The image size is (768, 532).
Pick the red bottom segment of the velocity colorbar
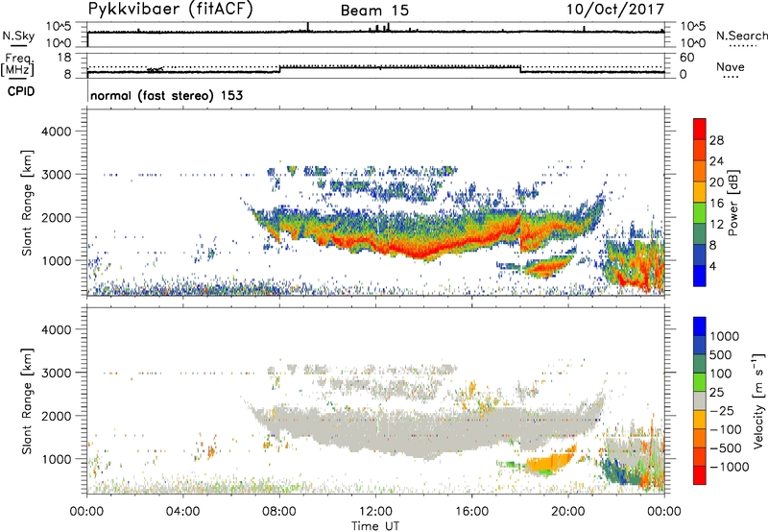coord(700,475)
